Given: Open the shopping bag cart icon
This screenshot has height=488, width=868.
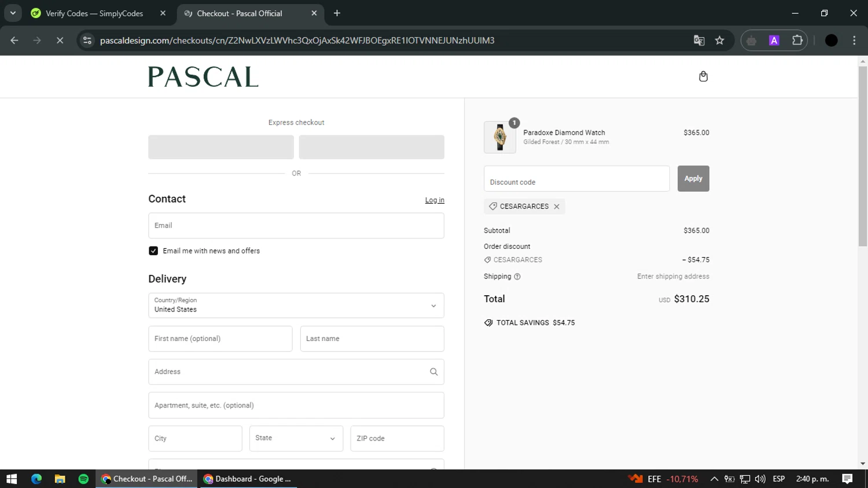Looking at the screenshot, I should 703,76.
